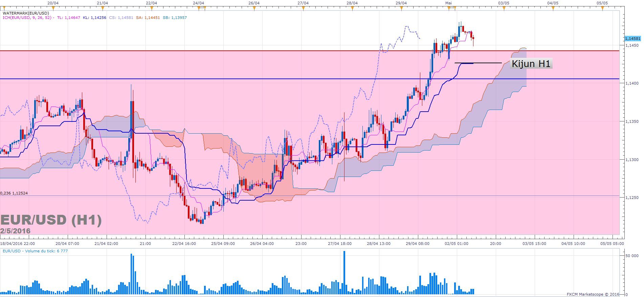Click the EUR/USD Volume du tick label
Viewport: 644px width, 297px height.
point(35,251)
